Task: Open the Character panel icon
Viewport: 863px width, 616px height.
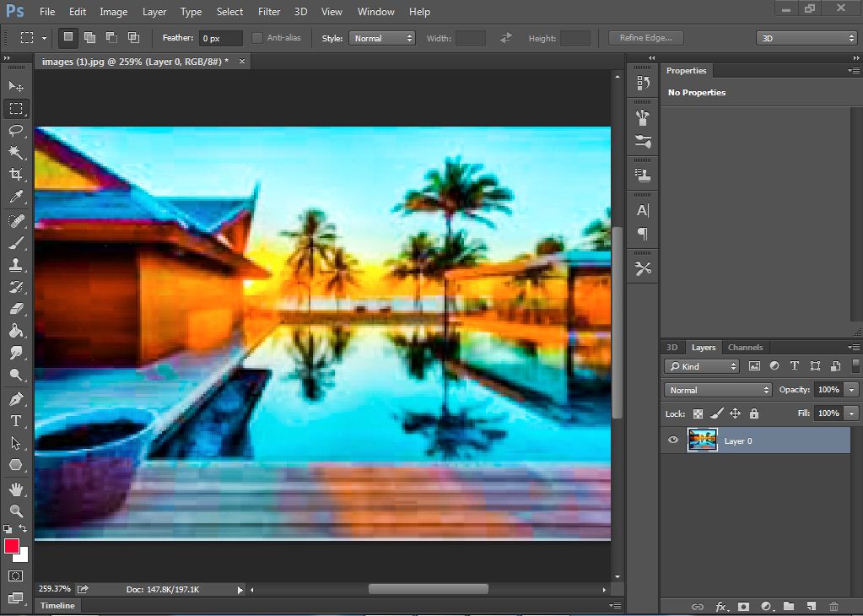Action: (642, 209)
